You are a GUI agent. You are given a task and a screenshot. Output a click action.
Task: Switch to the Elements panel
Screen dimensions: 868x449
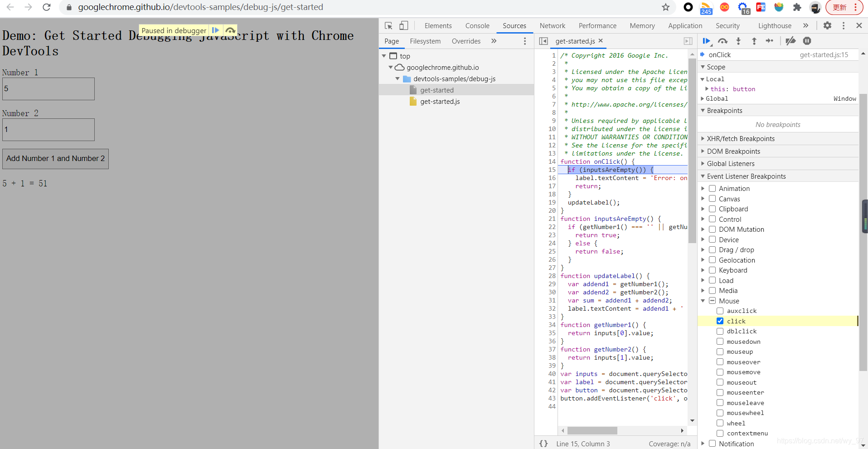pyautogui.click(x=438, y=26)
